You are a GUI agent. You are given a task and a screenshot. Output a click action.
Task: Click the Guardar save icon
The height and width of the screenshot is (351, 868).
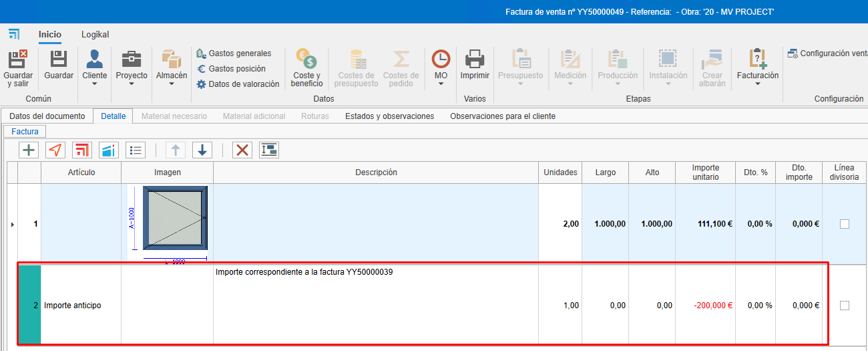59,59
